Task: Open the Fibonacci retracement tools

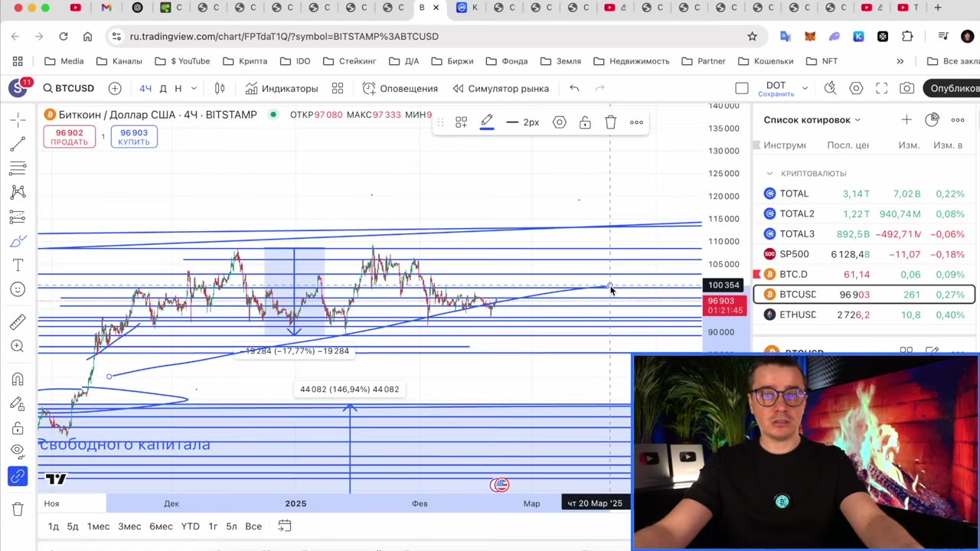Action: coord(18,168)
